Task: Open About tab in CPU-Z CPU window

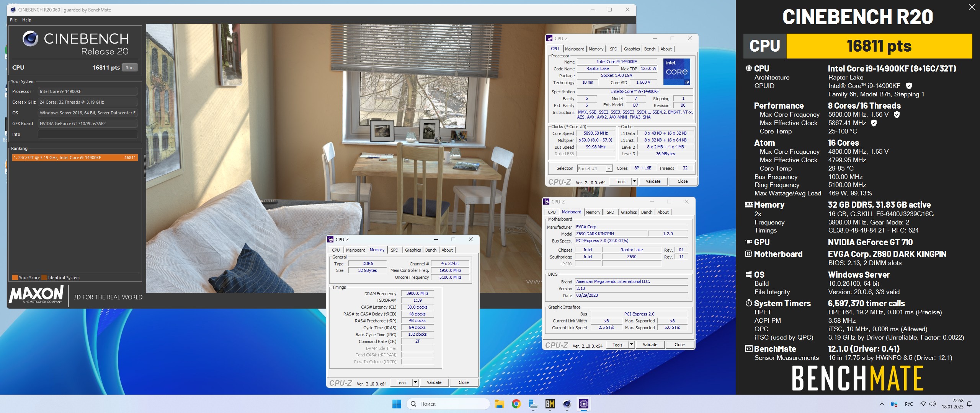Action: [x=666, y=49]
